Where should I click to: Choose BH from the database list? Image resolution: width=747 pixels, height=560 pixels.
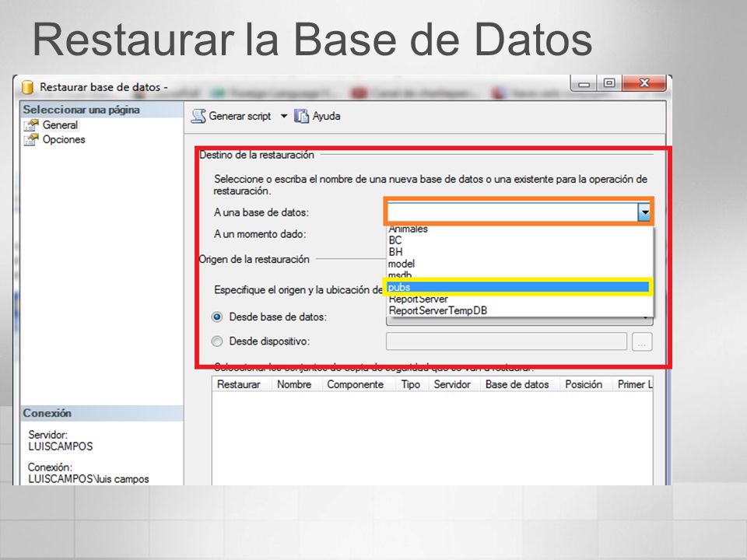[519, 251]
